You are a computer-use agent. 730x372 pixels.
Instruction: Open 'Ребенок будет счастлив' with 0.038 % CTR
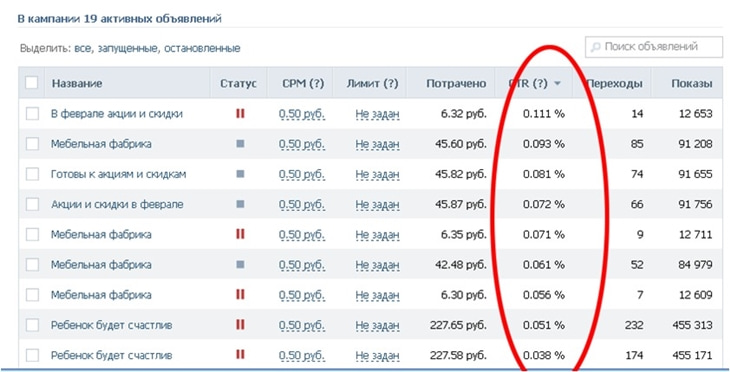click(112, 355)
